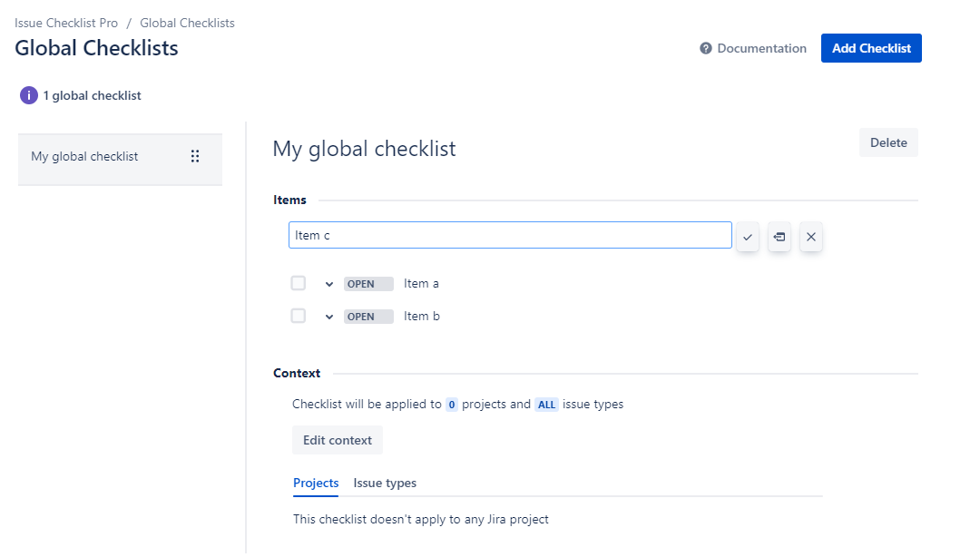
Task: Select the Projects tab
Action: 316,483
